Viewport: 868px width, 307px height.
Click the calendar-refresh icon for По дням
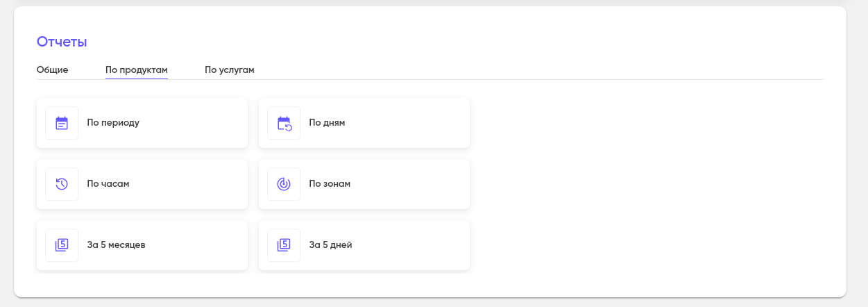click(x=284, y=123)
